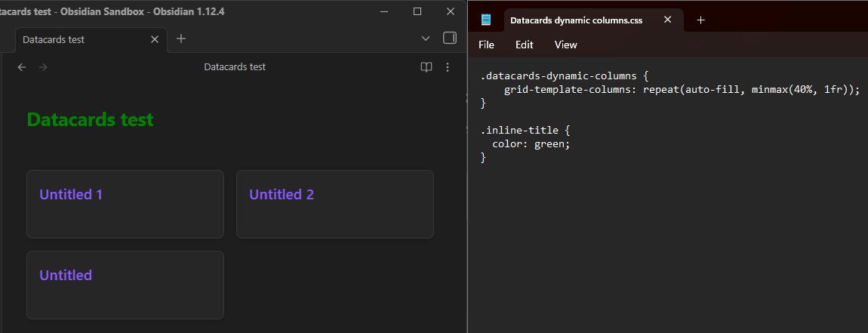
Task: Navigate back with the left arrow icon
Action: [x=22, y=67]
